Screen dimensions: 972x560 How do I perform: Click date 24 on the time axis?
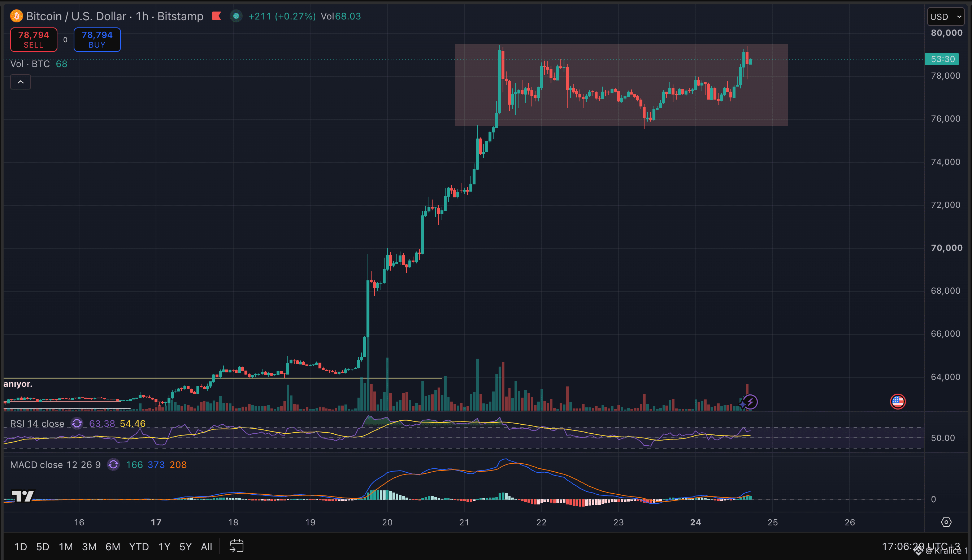[695, 522]
